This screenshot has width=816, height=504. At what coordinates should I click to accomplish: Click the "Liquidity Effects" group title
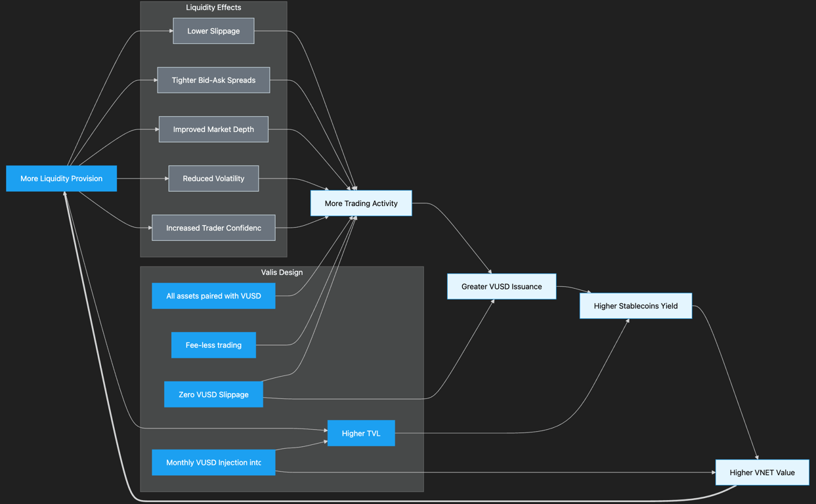point(213,7)
